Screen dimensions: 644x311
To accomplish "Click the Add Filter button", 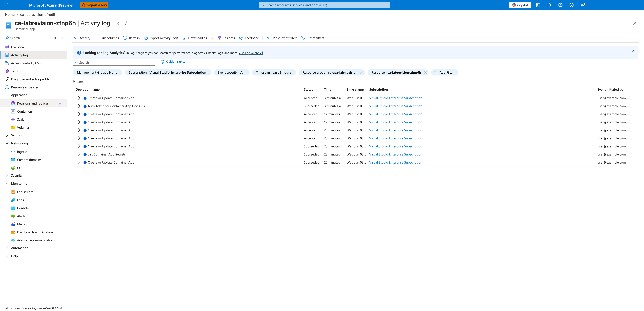I will coord(445,72).
